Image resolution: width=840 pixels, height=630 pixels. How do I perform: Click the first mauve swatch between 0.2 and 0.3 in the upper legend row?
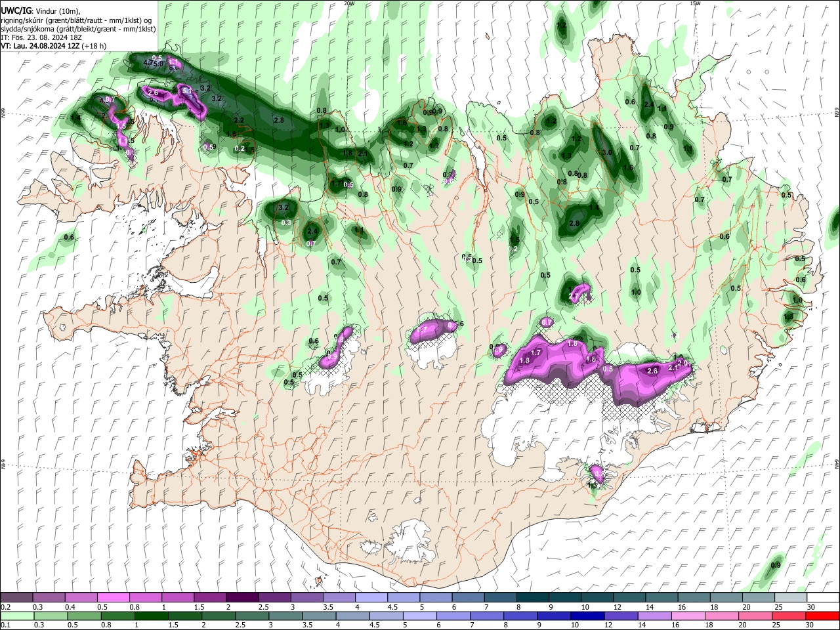click(x=16, y=597)
